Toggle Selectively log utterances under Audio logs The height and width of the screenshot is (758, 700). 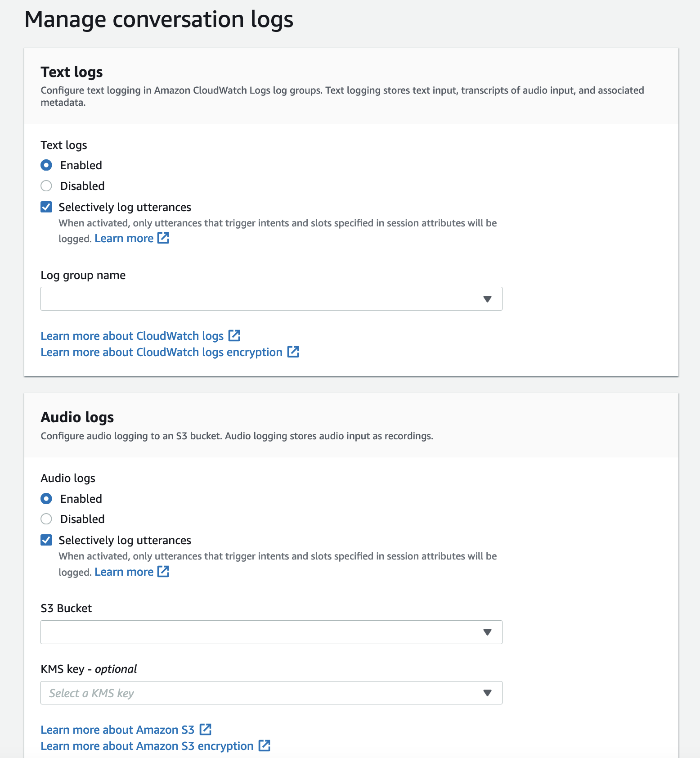(46, 540)
